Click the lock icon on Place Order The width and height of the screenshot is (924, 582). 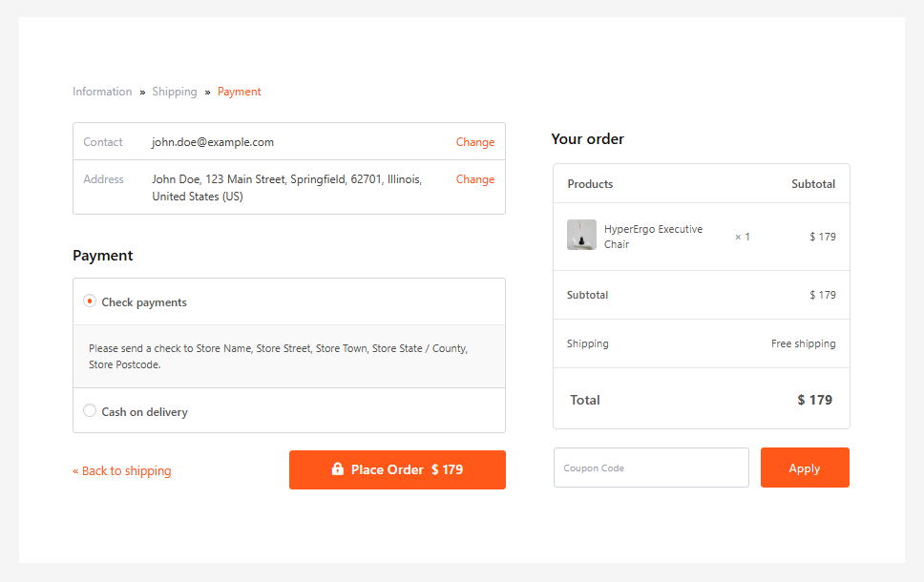point(337,468)
